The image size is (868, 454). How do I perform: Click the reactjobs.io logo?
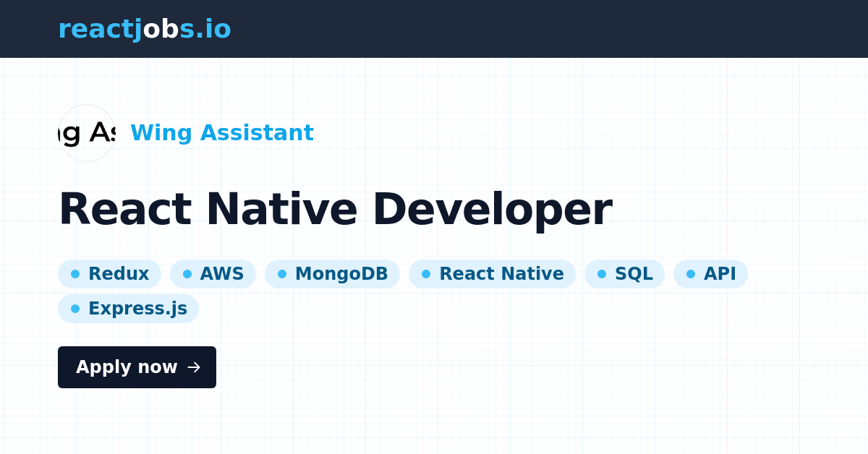pyautogui.click(x=144, y=29)
